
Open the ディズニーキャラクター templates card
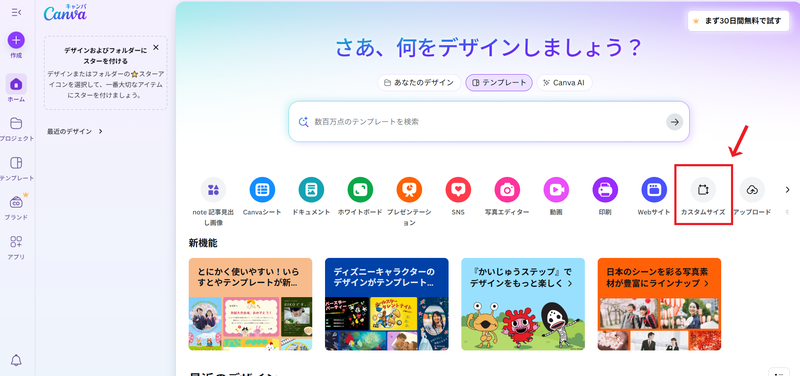[387, 304]
